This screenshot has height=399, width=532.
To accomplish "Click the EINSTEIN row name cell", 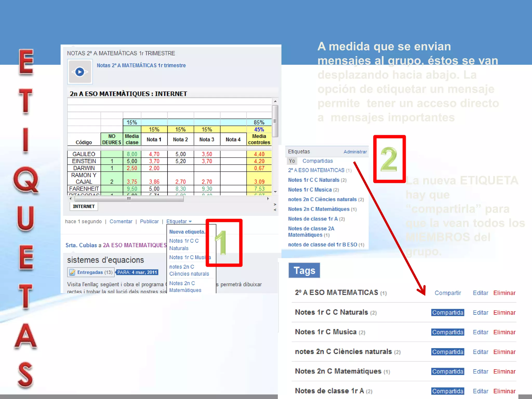I will [x=84, y=161].
